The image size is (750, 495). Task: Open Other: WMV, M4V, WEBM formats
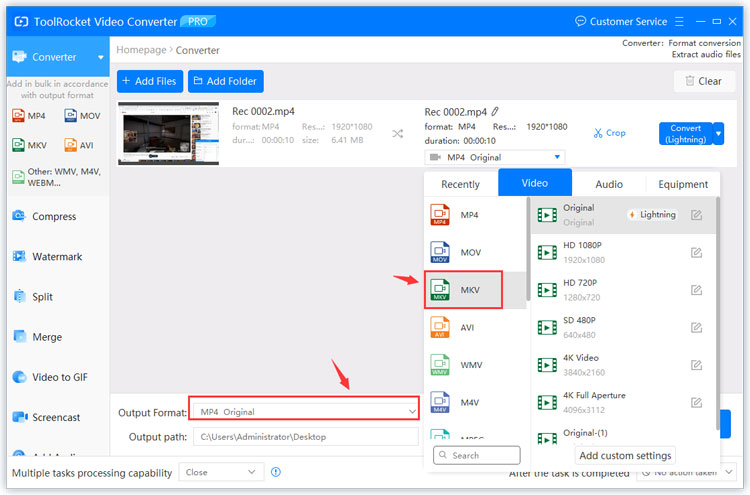pyautogui.click(x=56, y=177)
